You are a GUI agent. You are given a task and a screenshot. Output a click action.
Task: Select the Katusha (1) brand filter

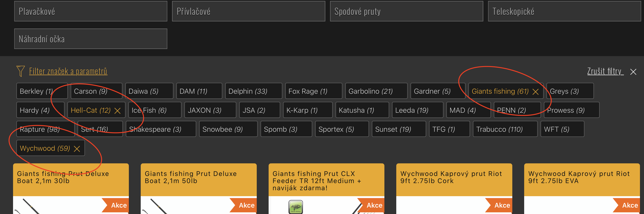click(x=362, y=110)
